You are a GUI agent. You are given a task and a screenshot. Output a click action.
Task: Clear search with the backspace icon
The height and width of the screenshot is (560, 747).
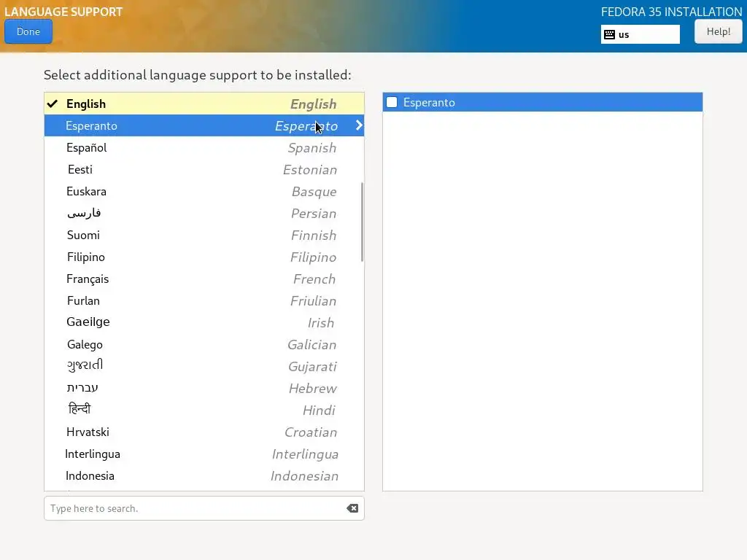[x=352, y=508]
